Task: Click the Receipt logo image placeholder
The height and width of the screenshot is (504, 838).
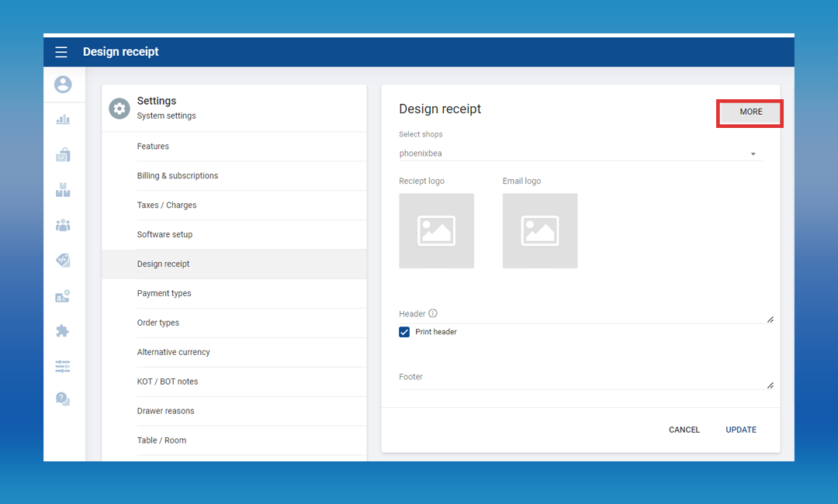Action: 436,231
